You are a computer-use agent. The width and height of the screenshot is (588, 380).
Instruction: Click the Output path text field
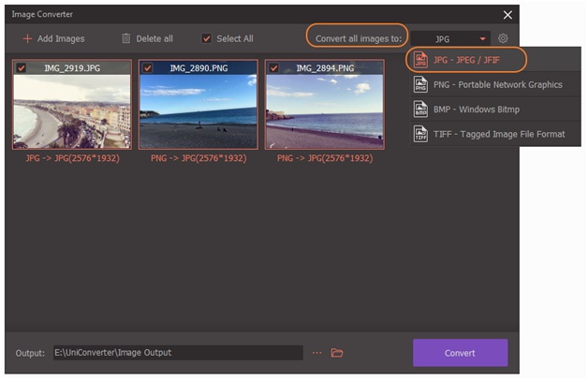(176, 353)
